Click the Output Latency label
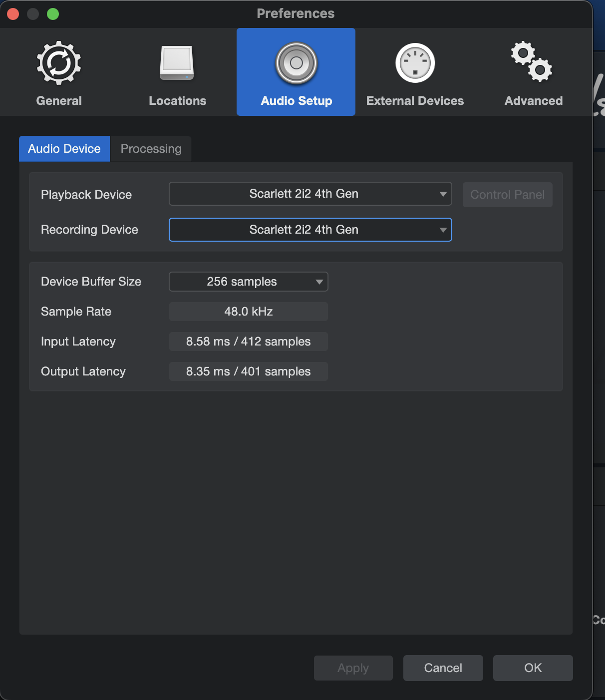605x700 pixels. 83,371
